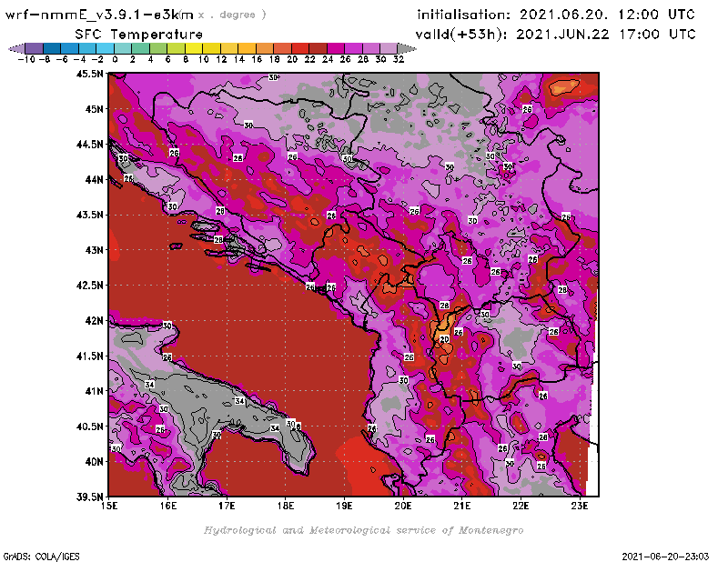Pick the orange swatch between 14 and 16

247,48
